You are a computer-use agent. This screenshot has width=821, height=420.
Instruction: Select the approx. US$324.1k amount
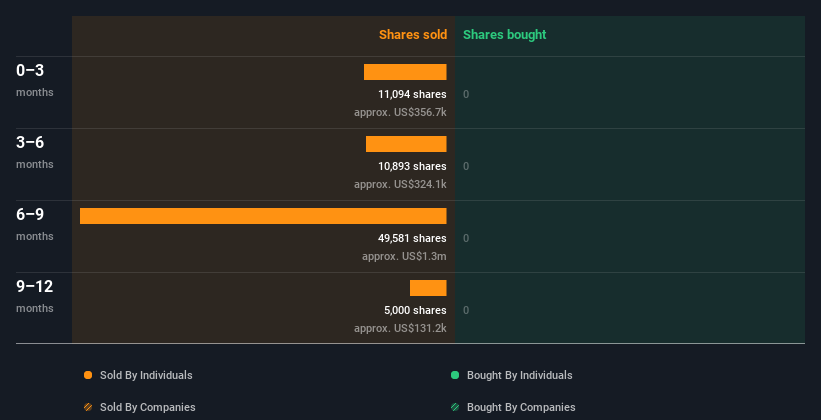[x=400, y=184]
